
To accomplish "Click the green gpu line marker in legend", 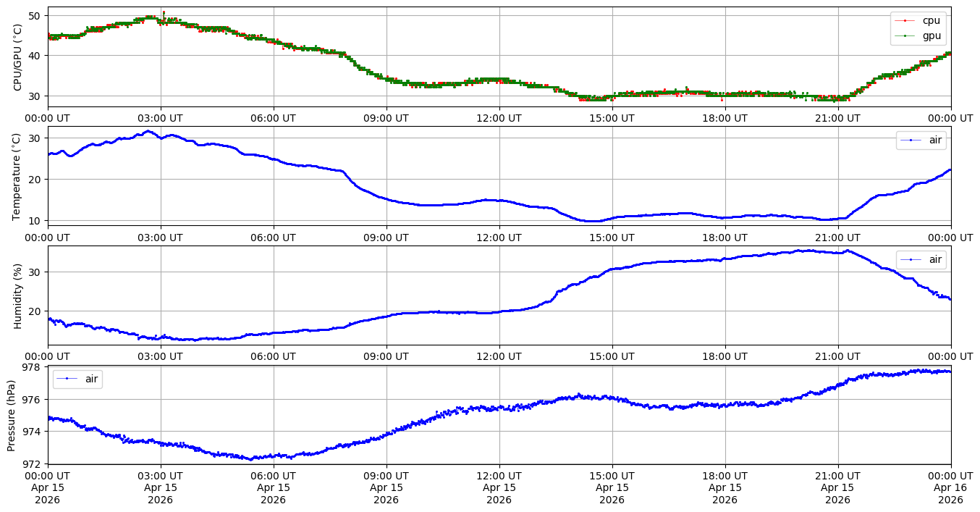I will point(905,35).
